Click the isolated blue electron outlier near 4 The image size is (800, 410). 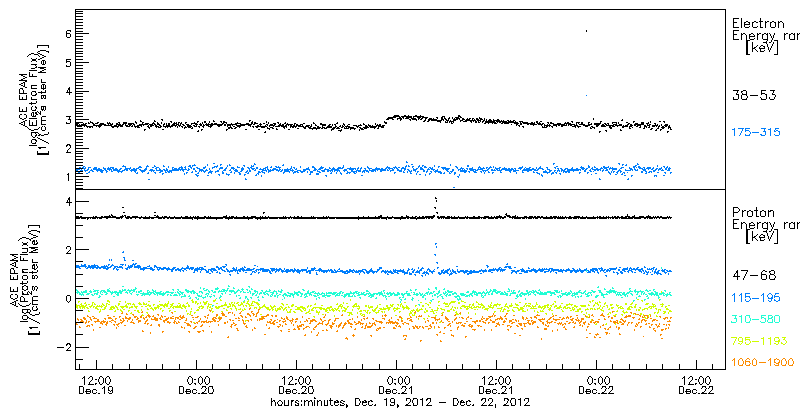click(x=587, y=95)
